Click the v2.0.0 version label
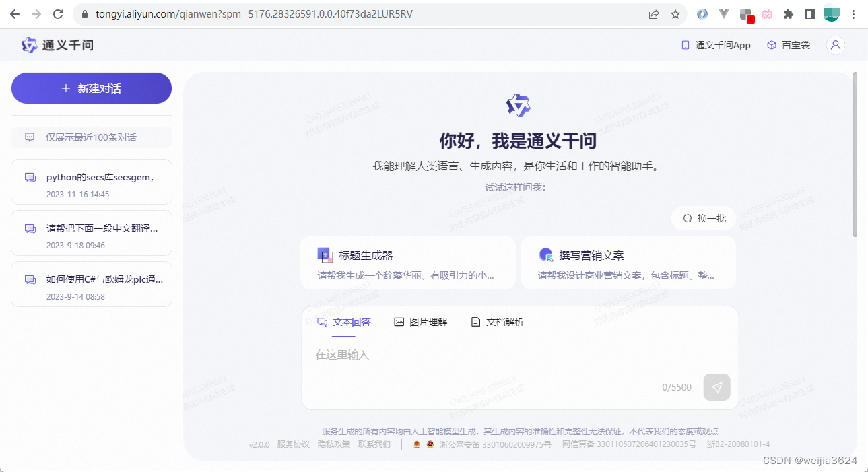Screen dimensions: 868x472 point(259,444)
